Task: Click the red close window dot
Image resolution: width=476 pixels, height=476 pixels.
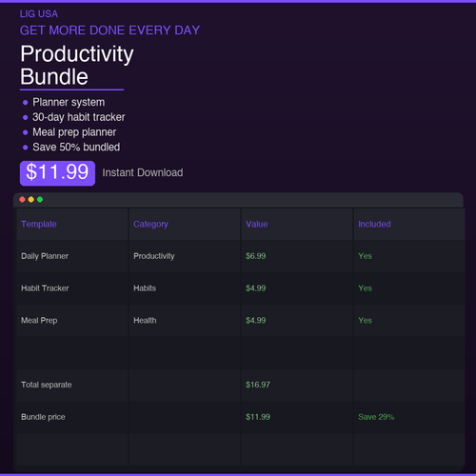Action: click(x=22, y=199)
